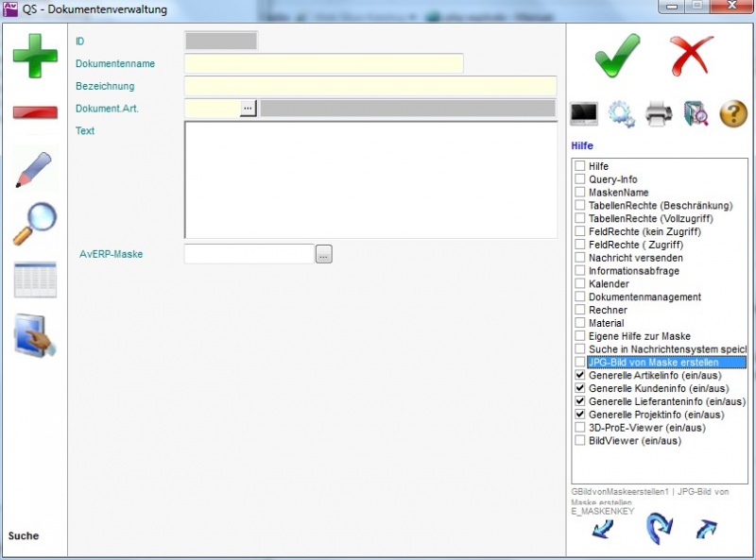756x560 pixels.
Task: Open search with the magnifying glass icon
Action: [x=35, y=224]
